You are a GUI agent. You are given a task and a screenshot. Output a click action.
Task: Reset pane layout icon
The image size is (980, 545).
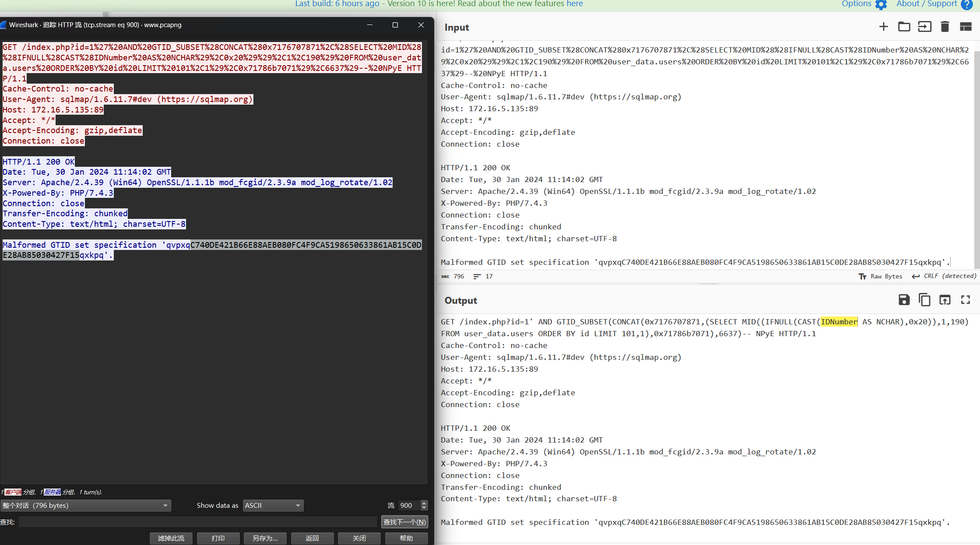pos(966,27)
